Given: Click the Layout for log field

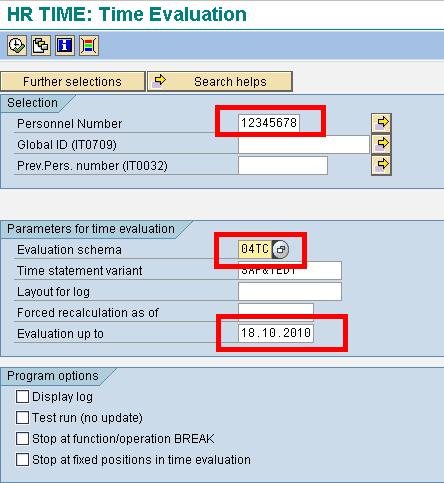Looking at the screenshot, I should (x=290, y=291).
